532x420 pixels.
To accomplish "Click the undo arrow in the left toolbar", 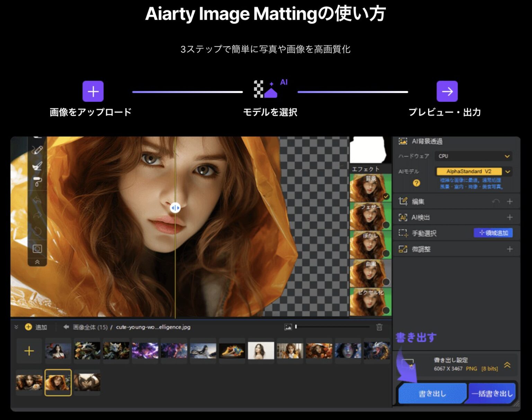I will click(x=37, y=200).
